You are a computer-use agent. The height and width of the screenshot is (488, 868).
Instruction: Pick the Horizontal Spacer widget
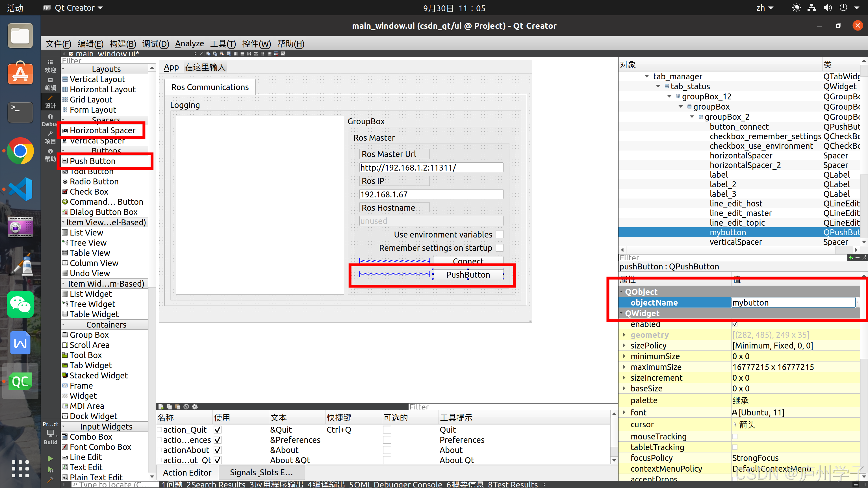coord(103,130)
